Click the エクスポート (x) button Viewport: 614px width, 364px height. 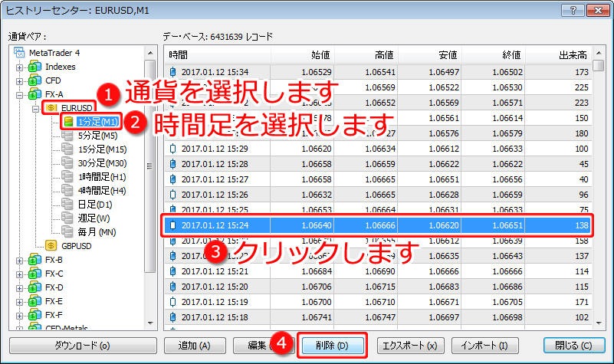(410, 346)
